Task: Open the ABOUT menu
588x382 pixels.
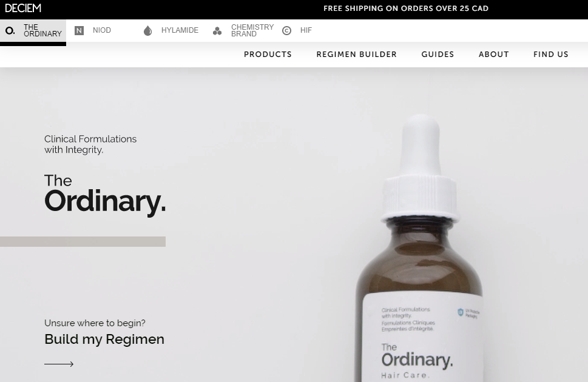Action: coord(494,55)
